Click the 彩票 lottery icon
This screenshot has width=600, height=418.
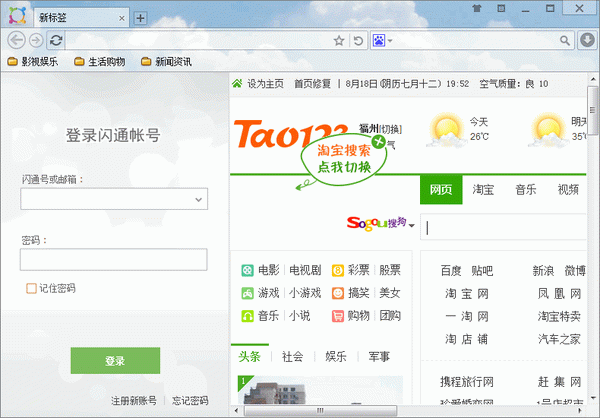(338, 271)
